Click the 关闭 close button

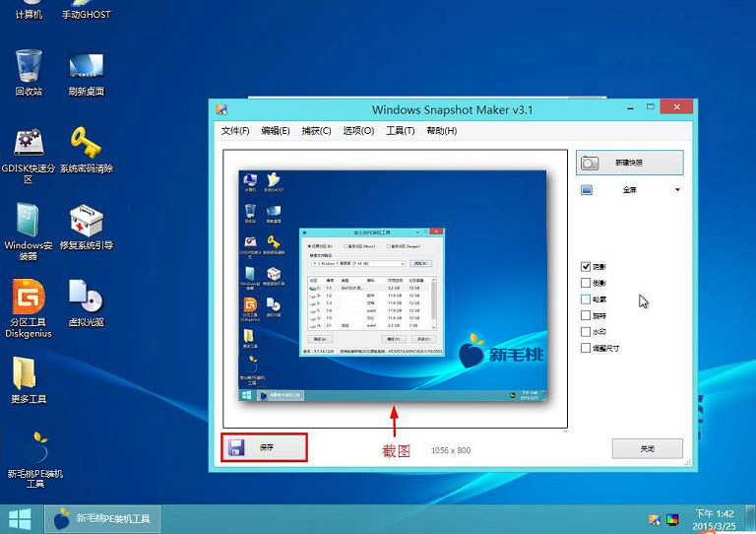pos(647,448)
